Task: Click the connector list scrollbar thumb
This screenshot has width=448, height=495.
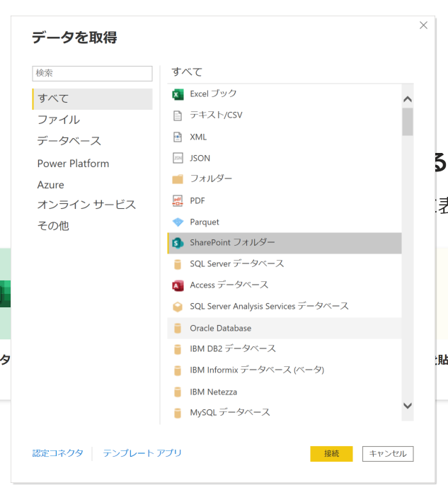Action: click(408, 122)
